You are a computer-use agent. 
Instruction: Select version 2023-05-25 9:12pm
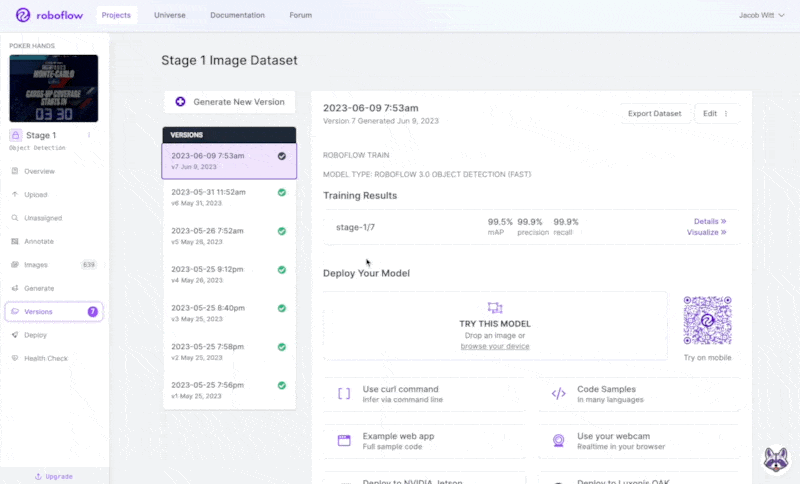pyautogui.click(x=229, y=274)
